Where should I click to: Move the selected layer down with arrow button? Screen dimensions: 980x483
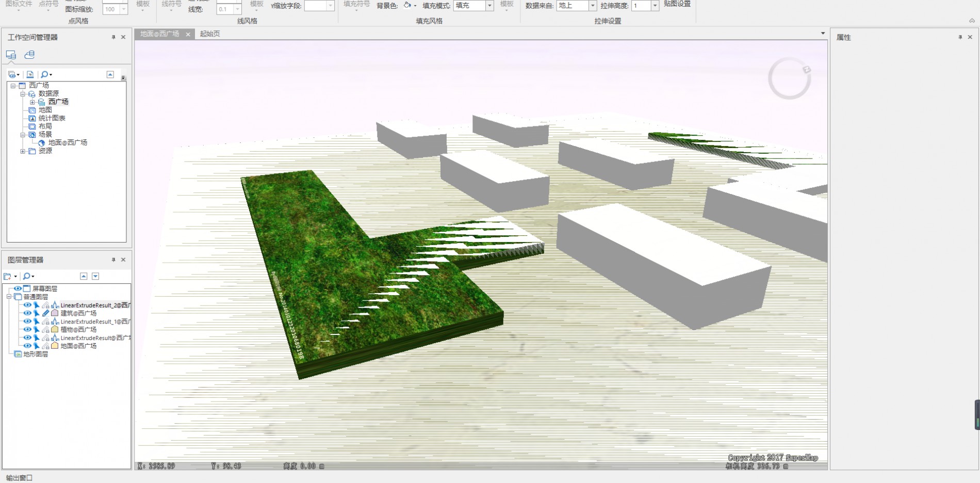pos(95,277)
